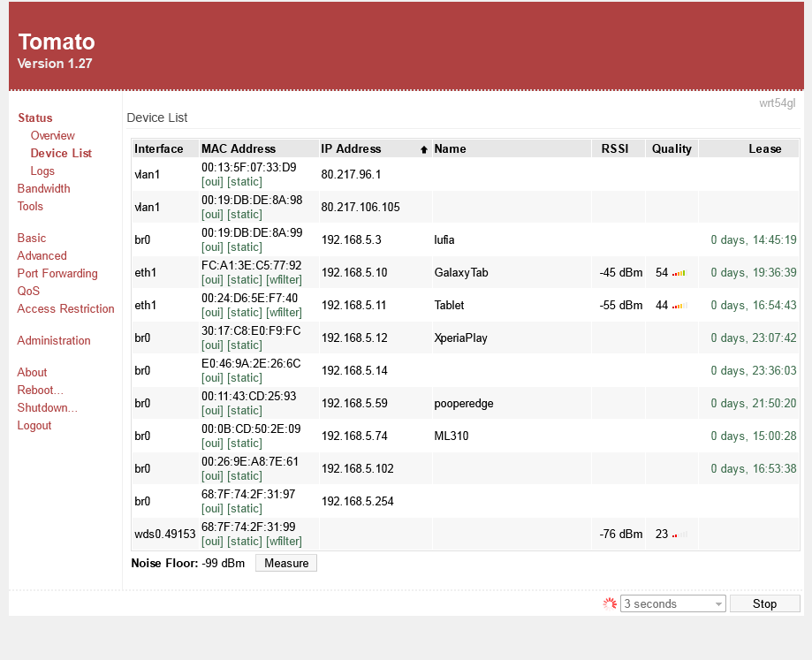The image size is (812, 660).
Task: Click the spinning refresh indicator icon
Action: [x=609, y=603]
